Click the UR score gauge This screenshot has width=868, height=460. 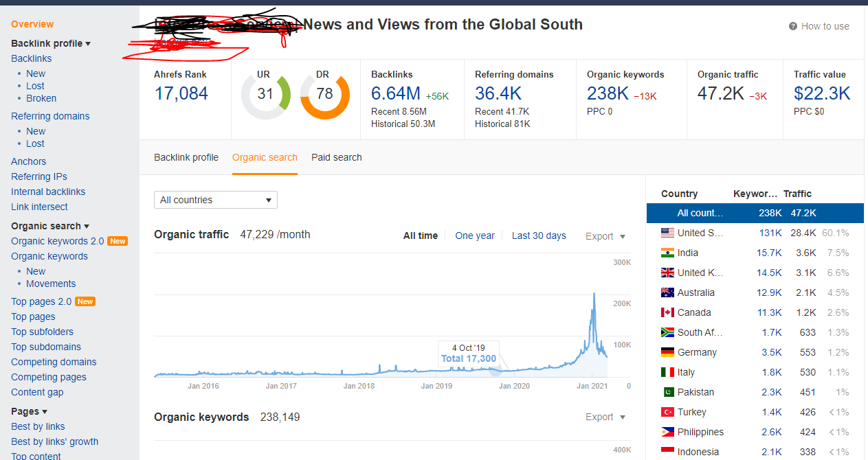(x=265, y=93)
